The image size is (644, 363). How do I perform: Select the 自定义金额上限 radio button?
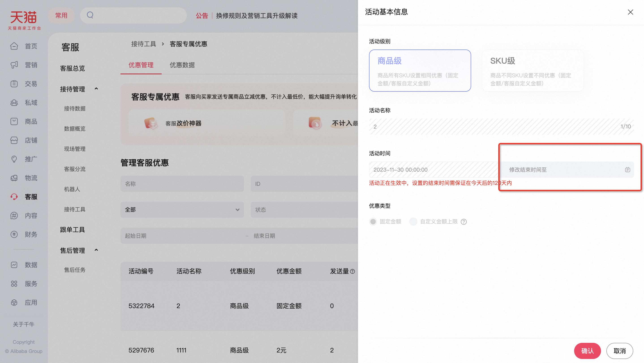[413, 221]
